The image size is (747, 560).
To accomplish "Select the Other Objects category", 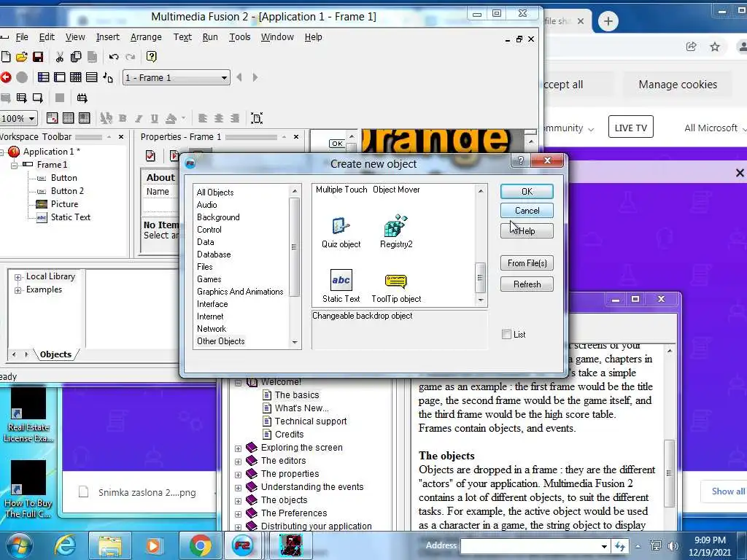I will [220, 341].
